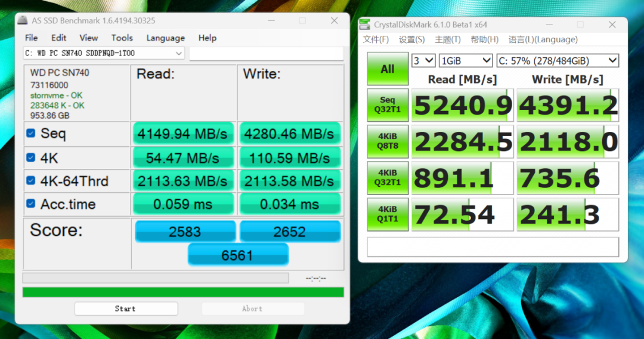
Task: Close the CrystalDiskMark window
Action: (x=612, y=24)
